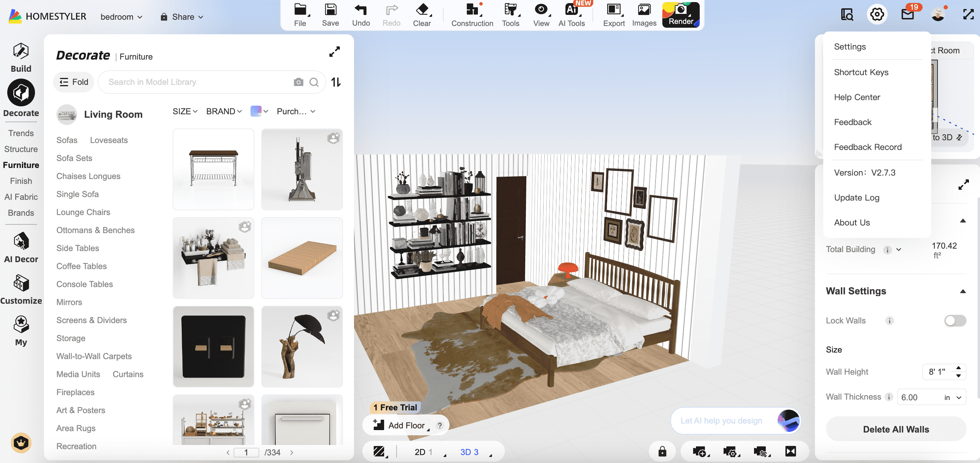Screen dimensions: 980x463
Task: Click the camera image-search icon
Action: click(x=298, y=82)
